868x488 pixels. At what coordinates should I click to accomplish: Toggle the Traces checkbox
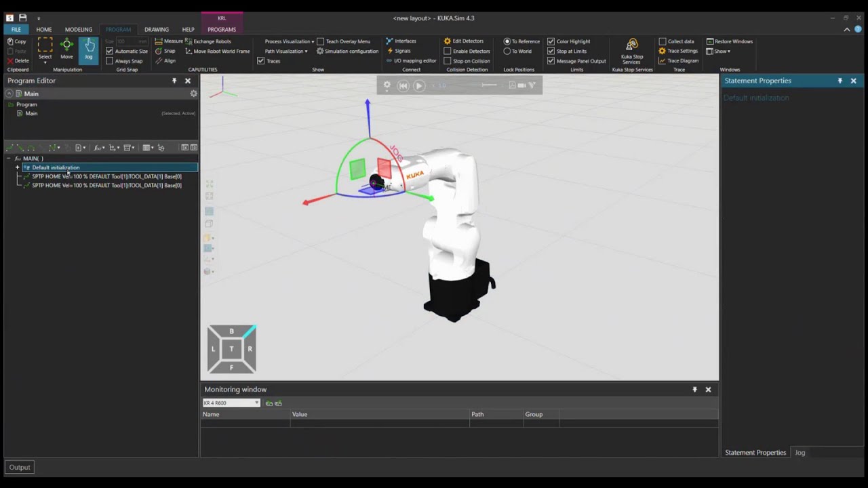[260, 60]
